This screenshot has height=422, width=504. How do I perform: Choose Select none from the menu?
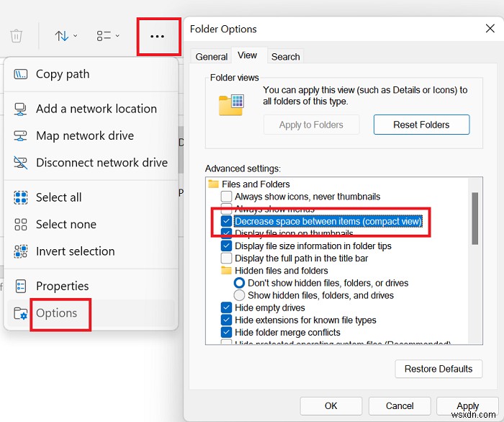[x=91, y=225]
